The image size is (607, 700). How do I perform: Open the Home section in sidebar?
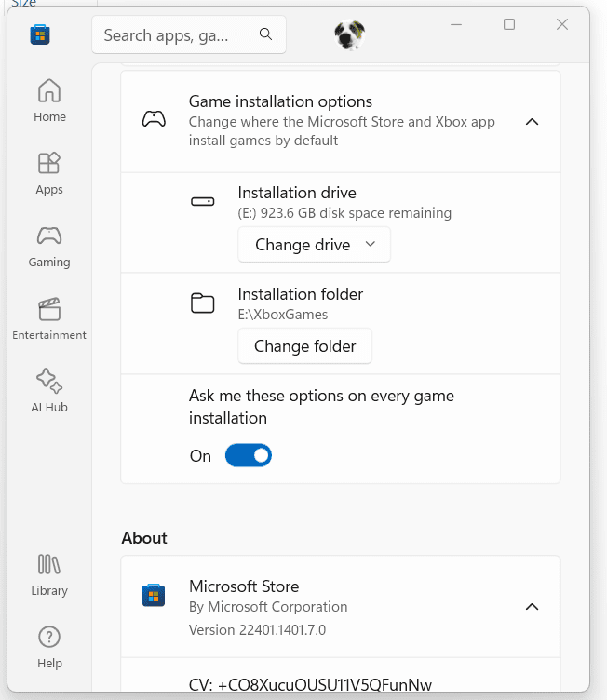click(x=49, y=101)
